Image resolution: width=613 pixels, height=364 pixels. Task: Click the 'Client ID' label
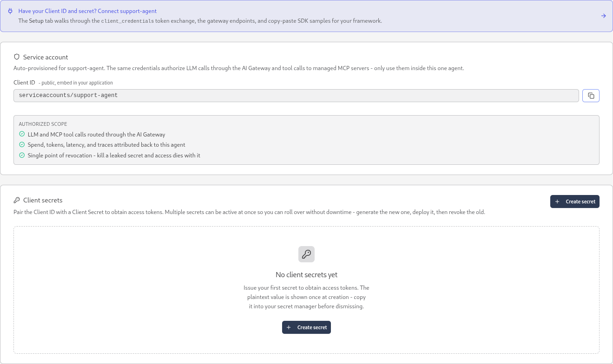pos(24,83)
